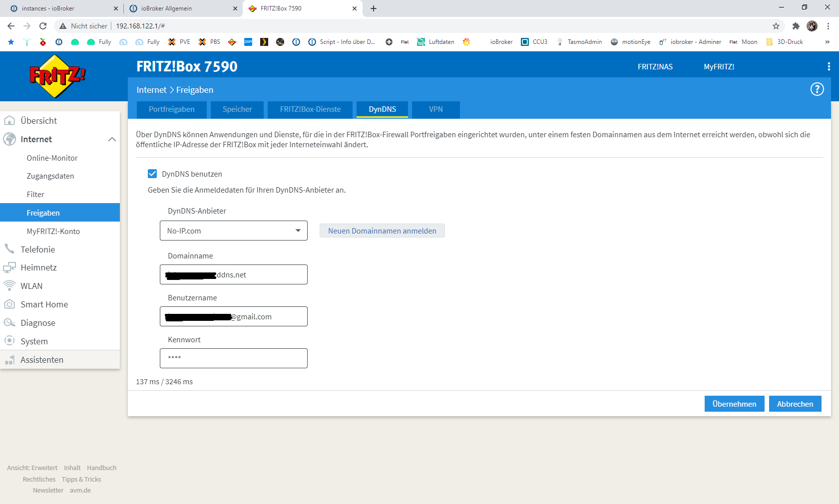Open FRITZ!NAS link

coord(655,66)
